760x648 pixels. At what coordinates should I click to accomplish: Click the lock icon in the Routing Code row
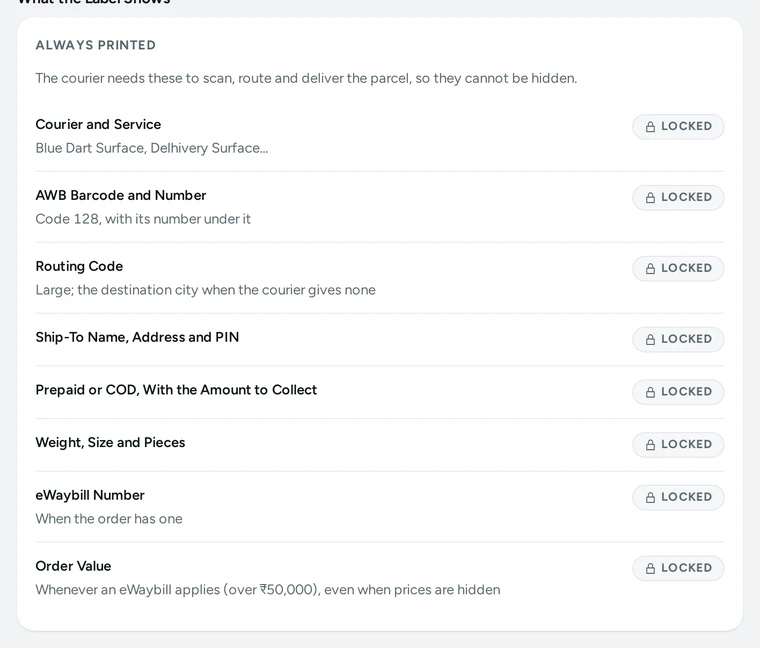(650, 268)
